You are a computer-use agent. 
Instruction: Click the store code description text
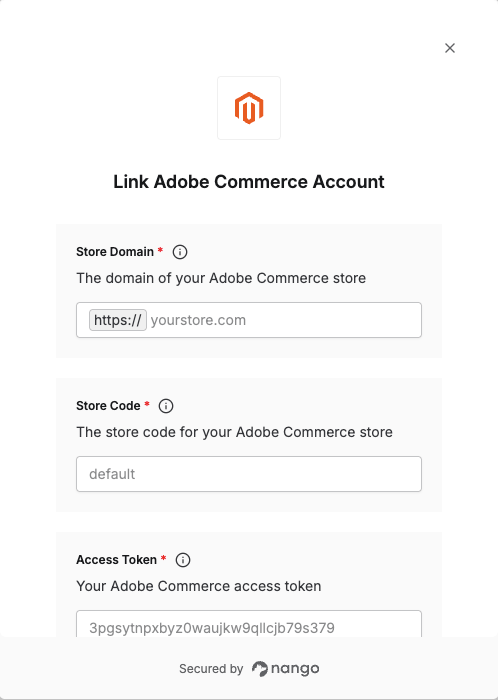[235, 432]
